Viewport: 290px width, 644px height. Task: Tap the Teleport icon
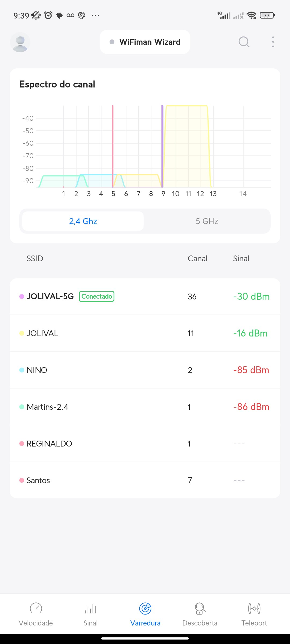click(254, 608)
